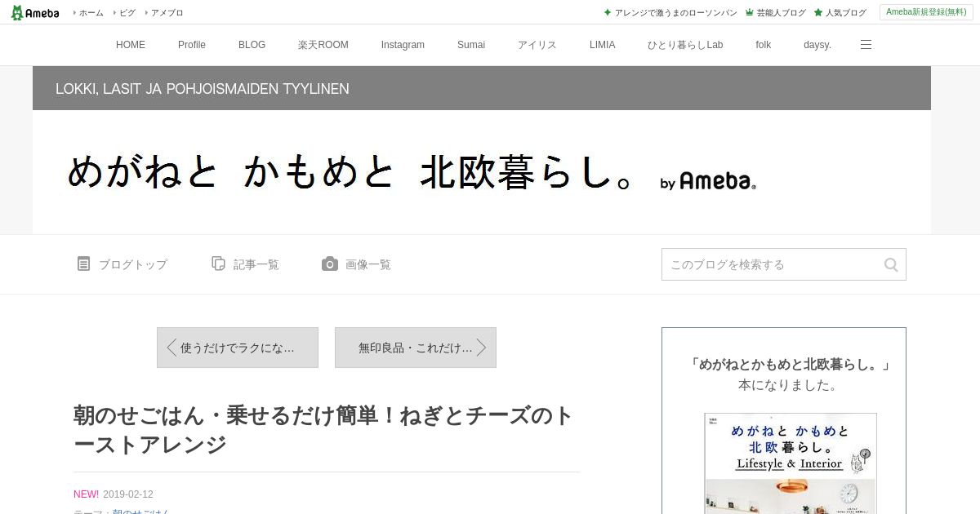Select the LIMIA menu item

coord(603,45)
